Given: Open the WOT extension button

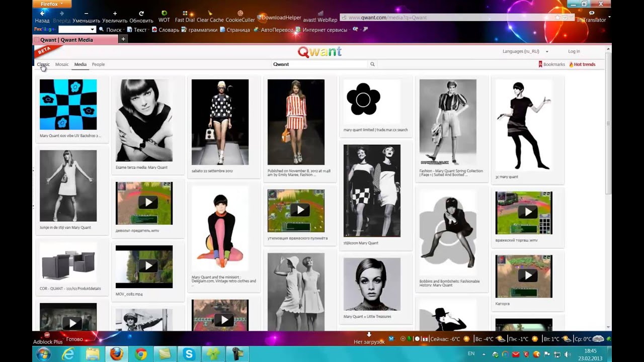Looking at the screenshot, I should [164, 17].
